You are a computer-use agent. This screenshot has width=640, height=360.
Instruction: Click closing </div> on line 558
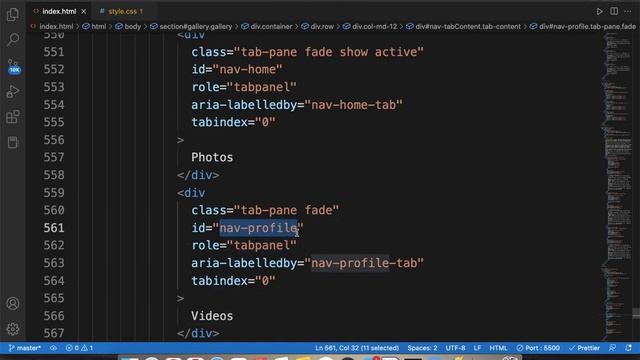198,175
